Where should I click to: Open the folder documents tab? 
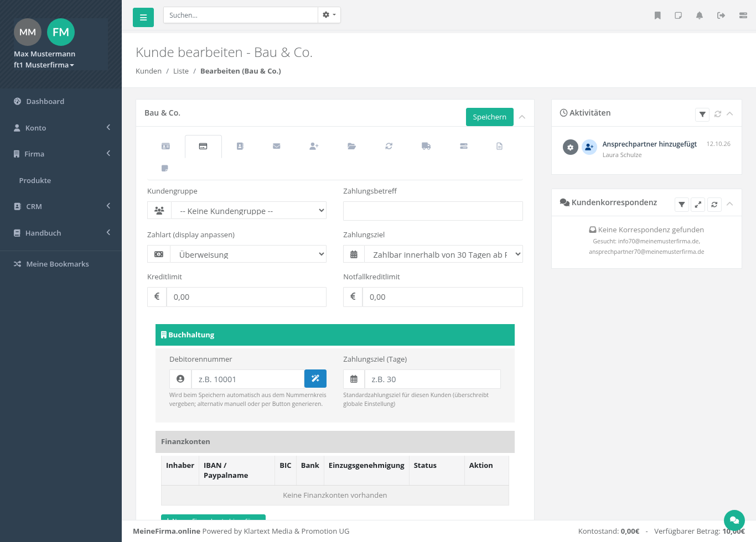(351, 146)
